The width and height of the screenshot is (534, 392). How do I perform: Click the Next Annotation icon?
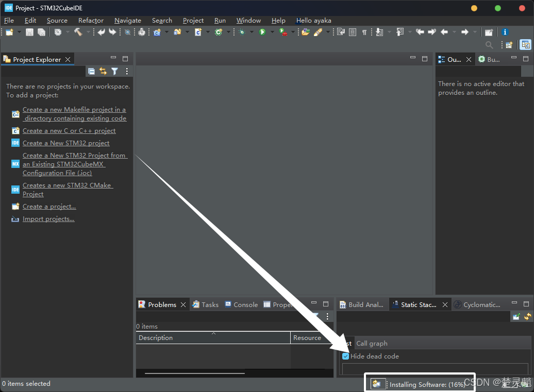(x=379, y=32)
